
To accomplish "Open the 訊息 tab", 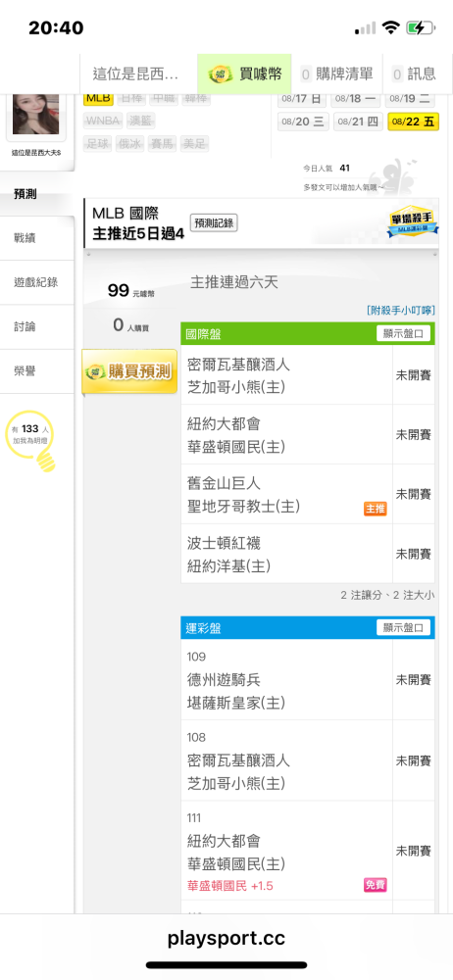I will [x=414, y=73].
